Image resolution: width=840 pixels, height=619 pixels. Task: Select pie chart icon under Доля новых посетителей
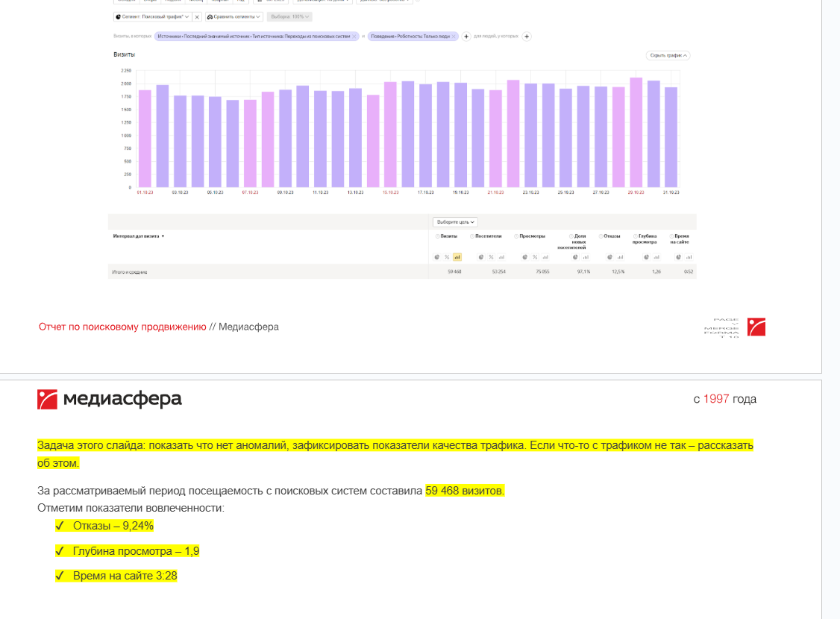pyautogui.click(x=575, y=257)
